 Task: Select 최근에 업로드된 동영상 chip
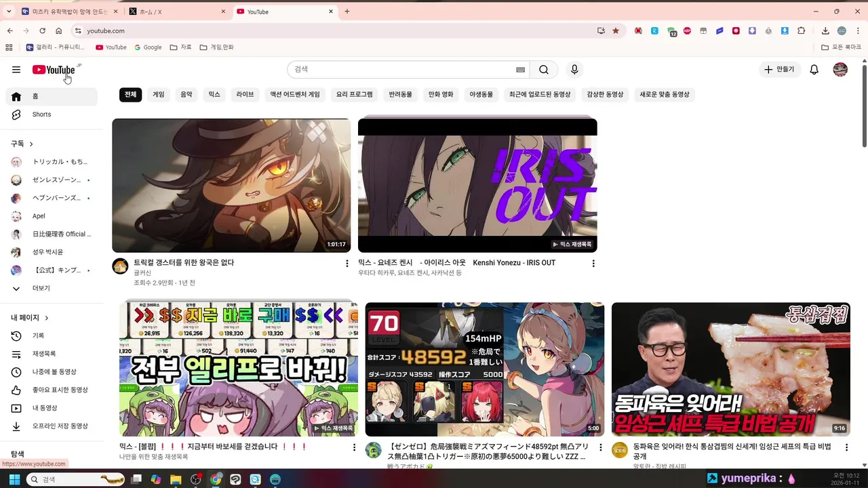pos(540,95)
